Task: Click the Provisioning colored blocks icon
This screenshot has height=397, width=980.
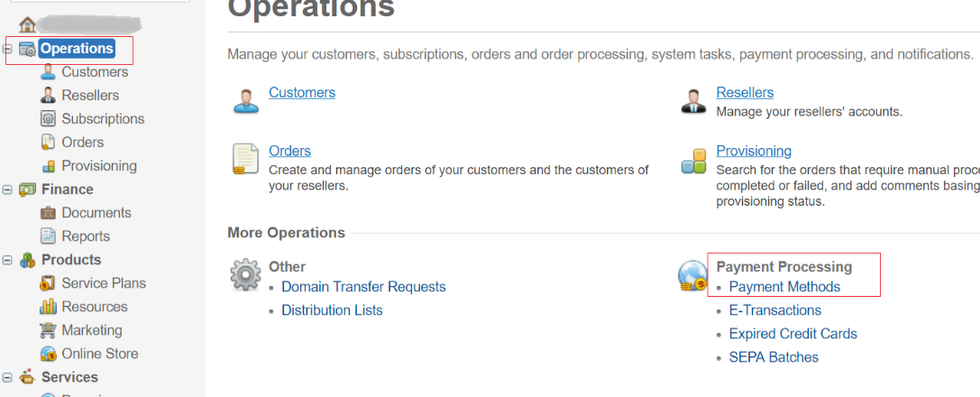Action: [693, 161]
